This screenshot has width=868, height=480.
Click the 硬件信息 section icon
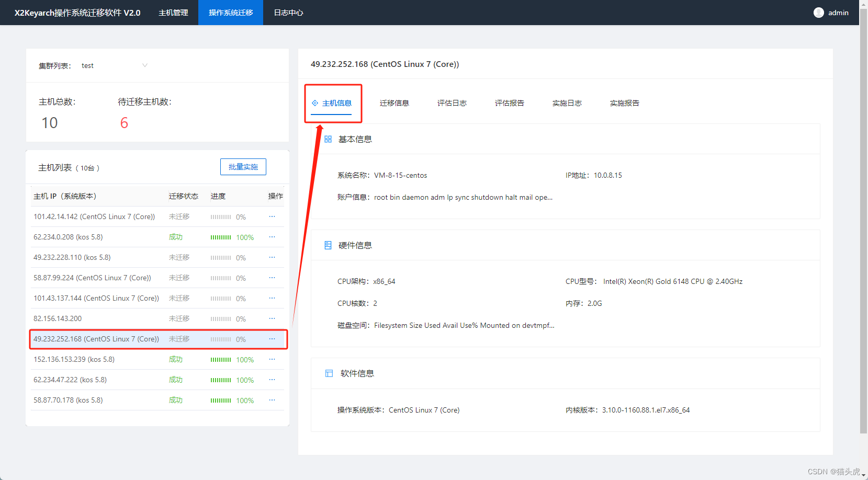[328, 245]
